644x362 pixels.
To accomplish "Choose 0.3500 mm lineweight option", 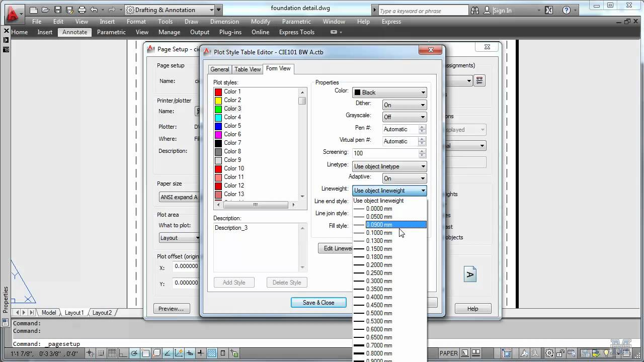I will (389, 289).
